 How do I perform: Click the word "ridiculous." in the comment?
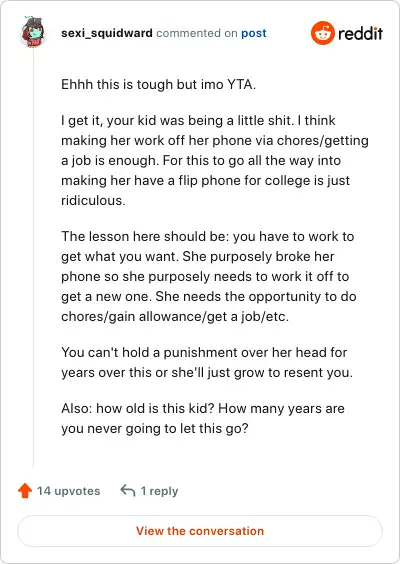tap(93, 200)
